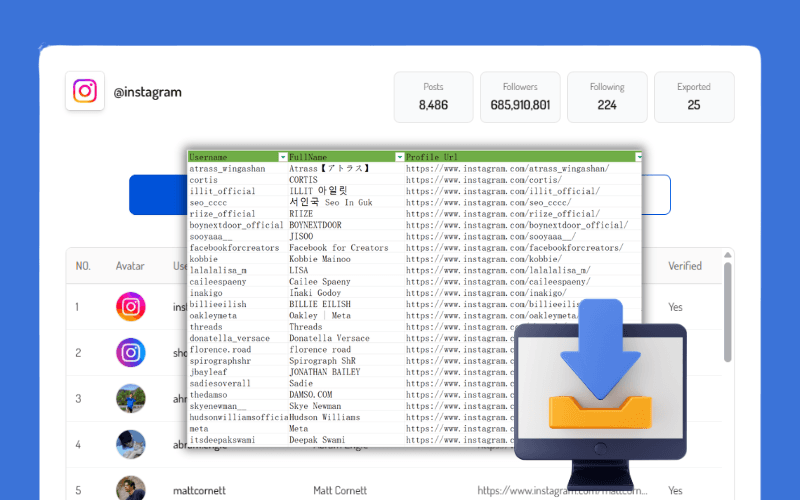Click the scroll up arrow of the table
The width and height of the screenshot is (800, 500).
(x=728, y=255)
